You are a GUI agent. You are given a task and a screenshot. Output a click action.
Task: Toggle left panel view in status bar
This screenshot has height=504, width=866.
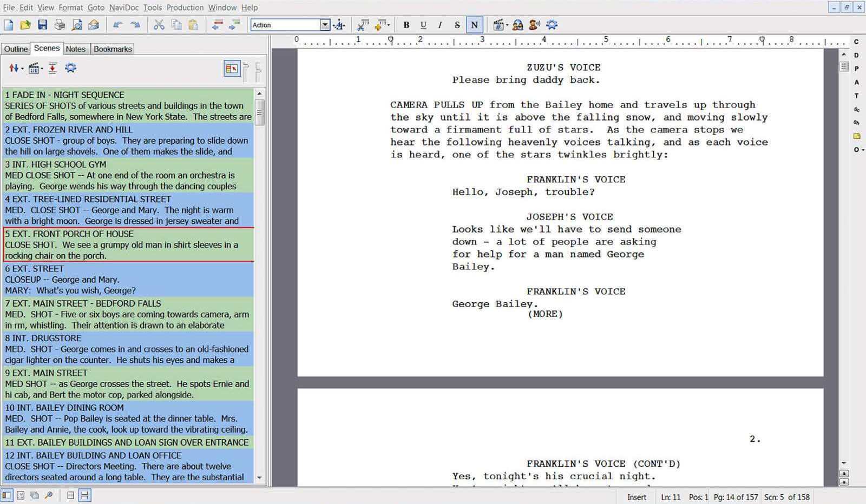(6, 495)
